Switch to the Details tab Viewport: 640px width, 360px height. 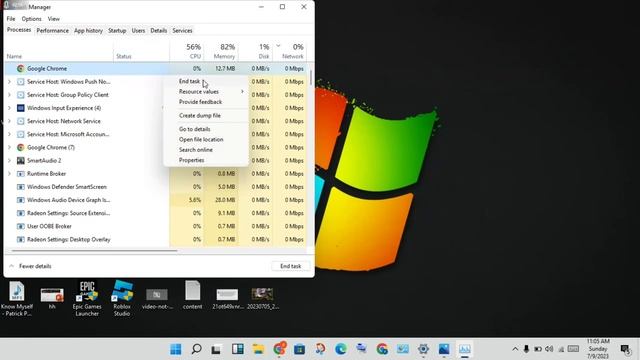point(158,31)
